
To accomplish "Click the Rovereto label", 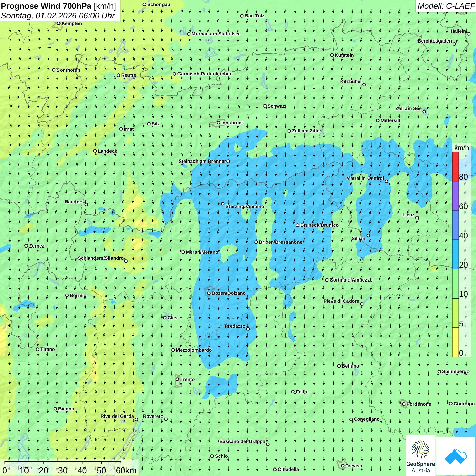I will (x=153, y=416).
